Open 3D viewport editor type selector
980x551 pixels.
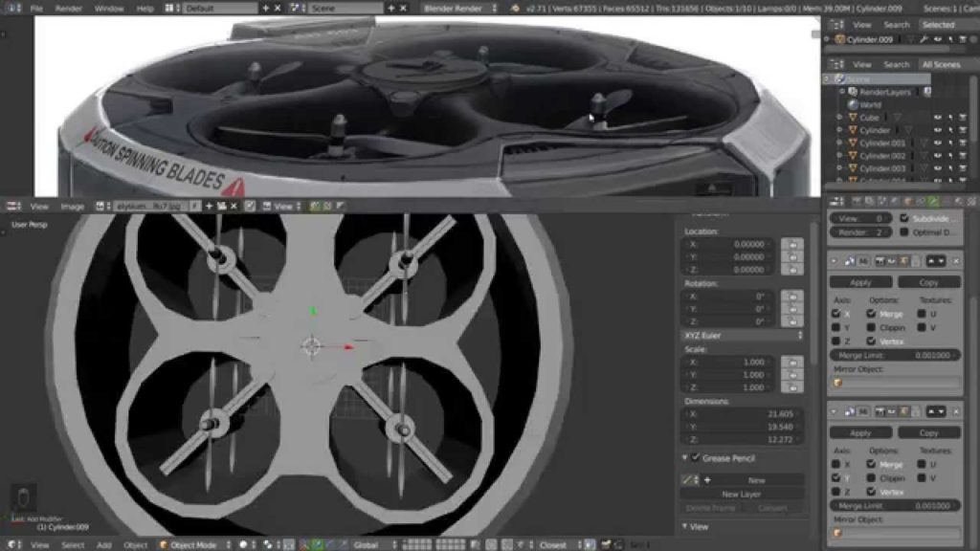tap(13, 544)
